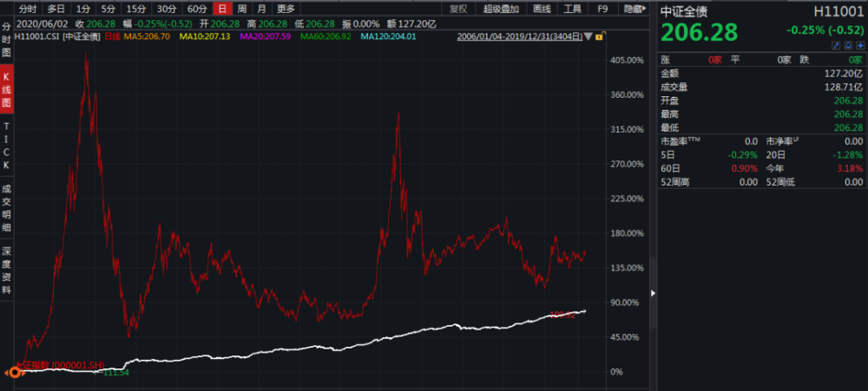Select the 60分 period tab
Image resolution: width=868 pixels, height=391 pixels.
[198, 9]
